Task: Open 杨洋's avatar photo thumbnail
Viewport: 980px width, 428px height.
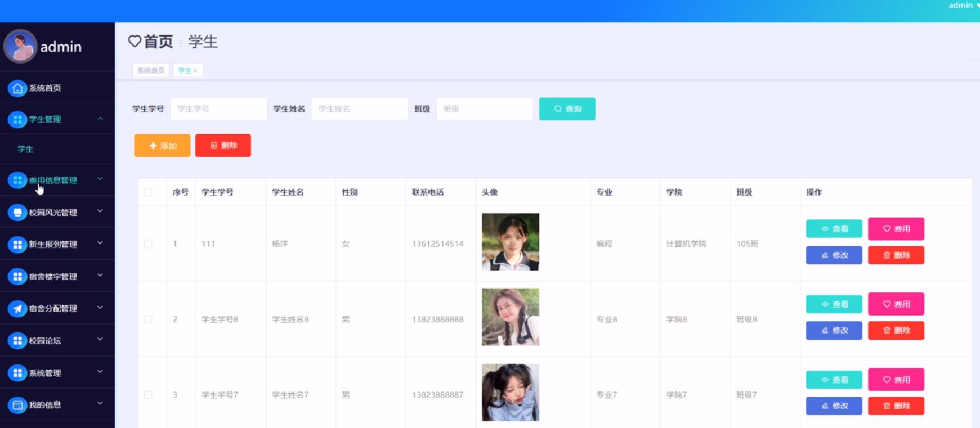Action: [511, 242]
